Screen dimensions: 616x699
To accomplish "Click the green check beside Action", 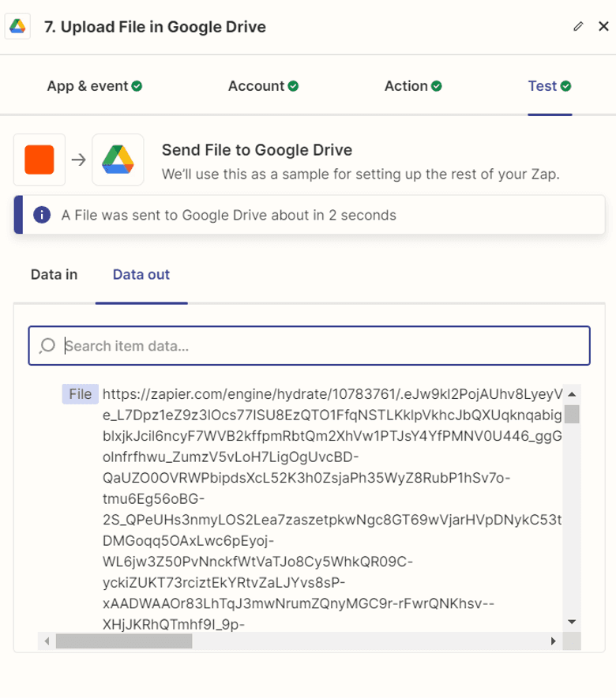I will (x=437, y=85).
